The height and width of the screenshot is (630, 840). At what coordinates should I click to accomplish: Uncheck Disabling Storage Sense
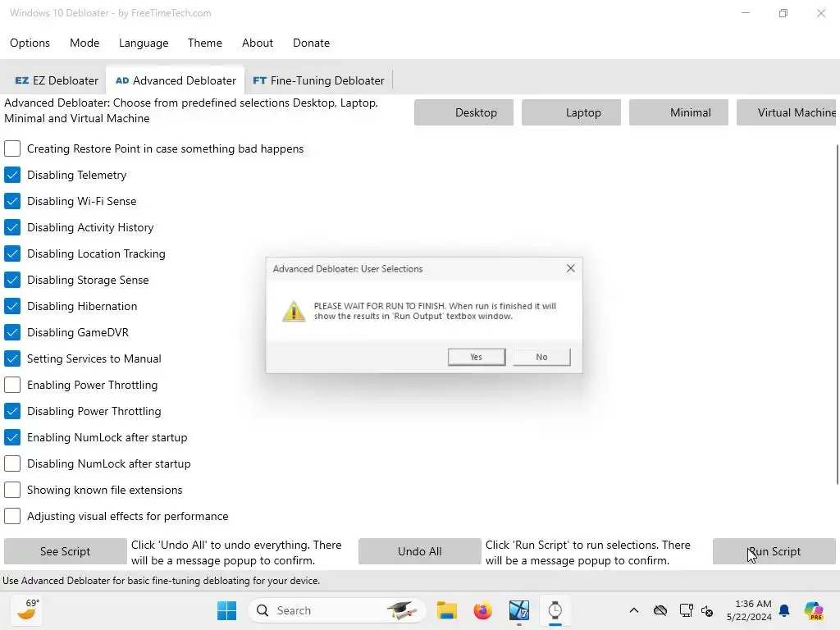(12, 280)
